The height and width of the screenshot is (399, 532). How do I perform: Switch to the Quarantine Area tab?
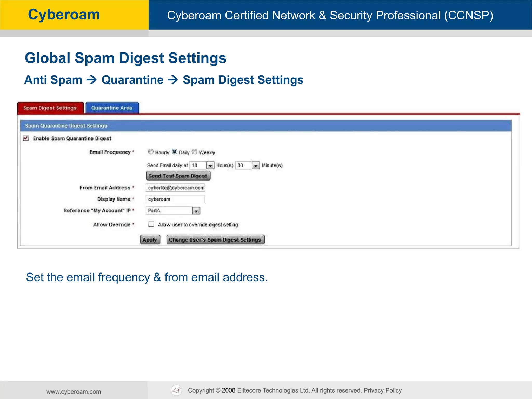(x=112, y=108)
